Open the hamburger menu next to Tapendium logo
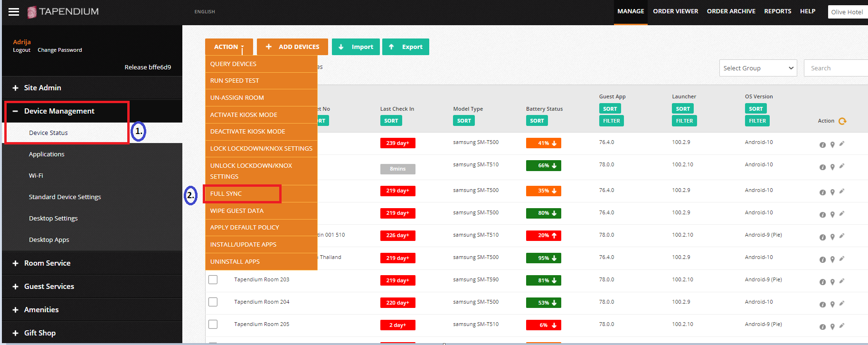Screen dimensions: 868x345 pos(14,12)
